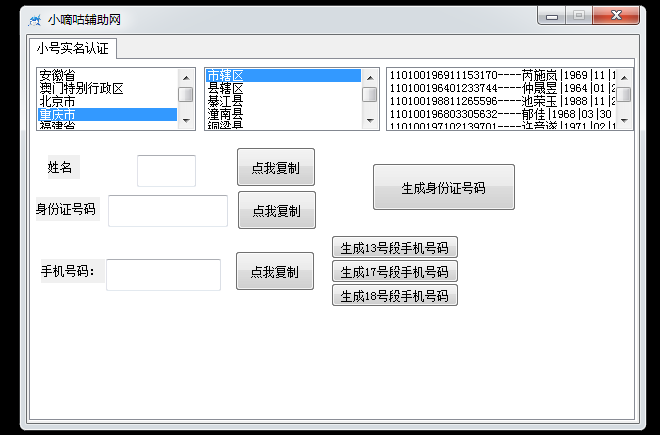Choose 北京市 from the province list
This screenshot has height=435, width=660.
[57, 101]
